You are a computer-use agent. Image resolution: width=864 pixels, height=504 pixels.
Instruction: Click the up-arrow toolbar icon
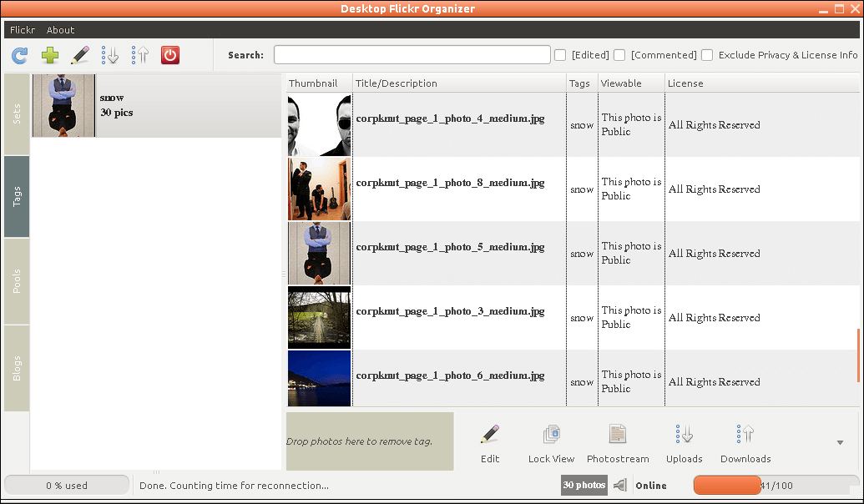coord(140,55)
